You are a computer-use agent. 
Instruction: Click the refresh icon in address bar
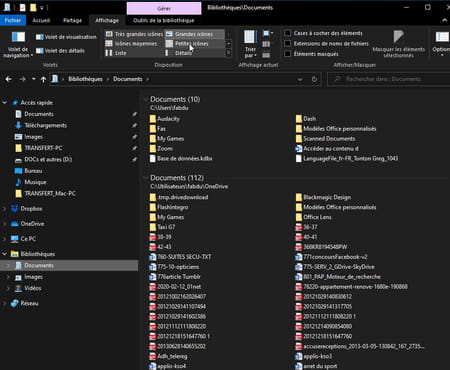point(314,79)
